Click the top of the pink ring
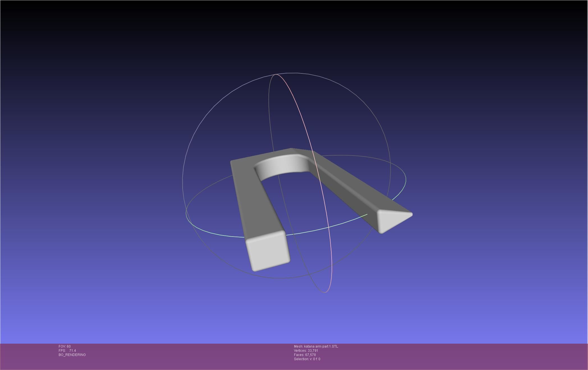 [276, 75]
